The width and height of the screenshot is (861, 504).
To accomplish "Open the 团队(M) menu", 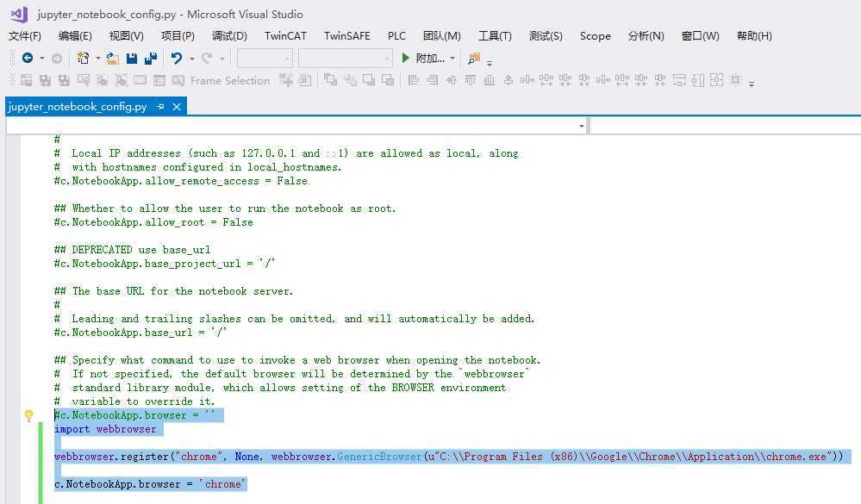I will [x=441, y=36].
